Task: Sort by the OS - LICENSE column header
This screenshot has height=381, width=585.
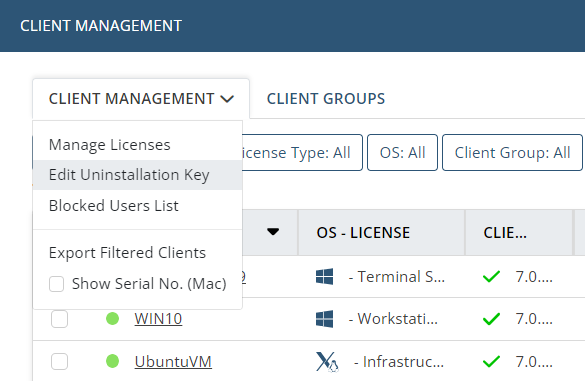Action: click(x=363, y=233)
